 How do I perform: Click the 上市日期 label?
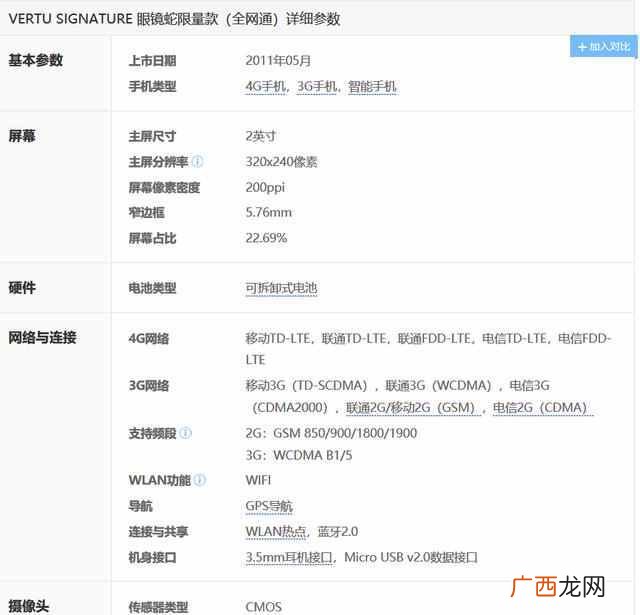pyautogui.click(x=152, y=61)
